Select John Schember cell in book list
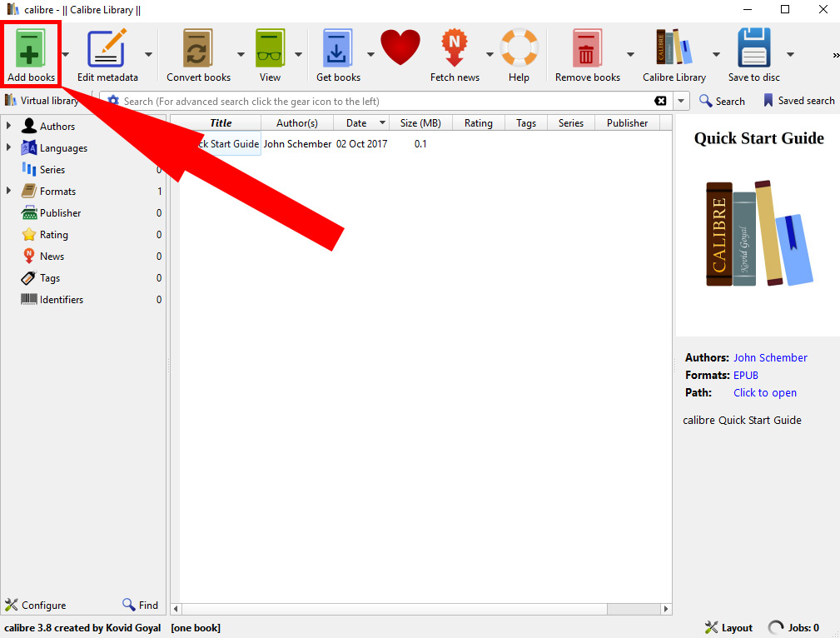 coord(297,144)
